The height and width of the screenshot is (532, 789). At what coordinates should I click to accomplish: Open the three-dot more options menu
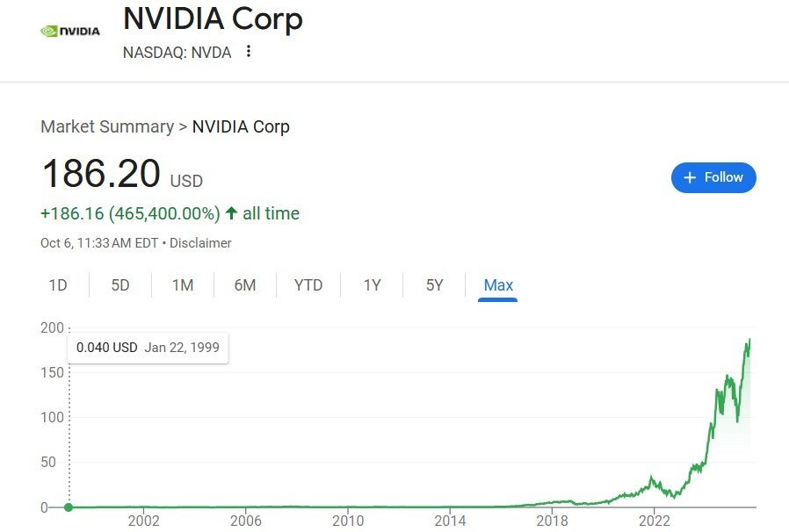(249, 52)
